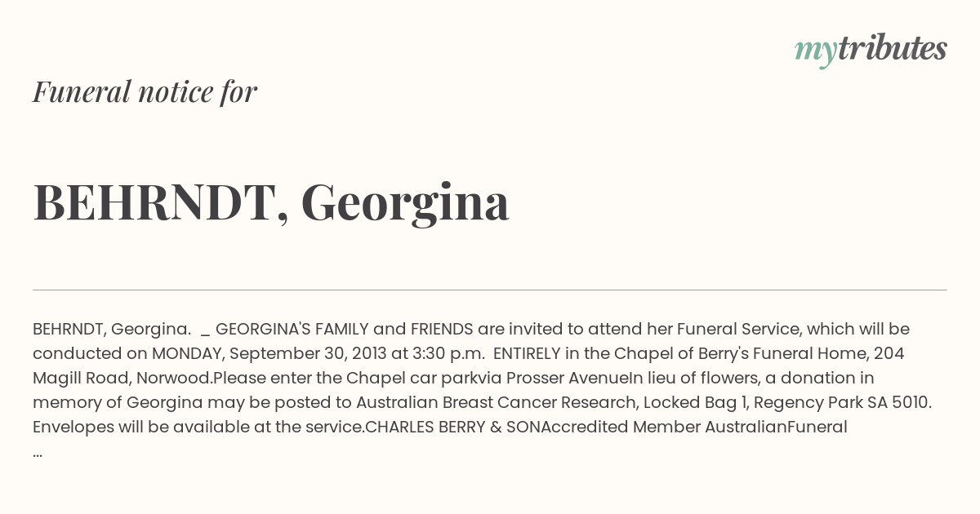Click the 'my' part of the logo
This screenshot has width=980, height=514.
[816, 51]
